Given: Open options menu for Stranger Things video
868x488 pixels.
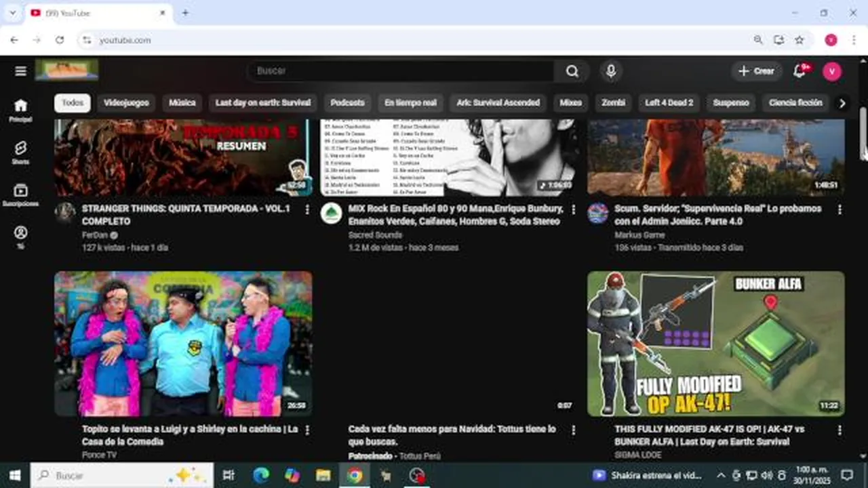Looking at the screenshot, I should [x=307, y=209].
